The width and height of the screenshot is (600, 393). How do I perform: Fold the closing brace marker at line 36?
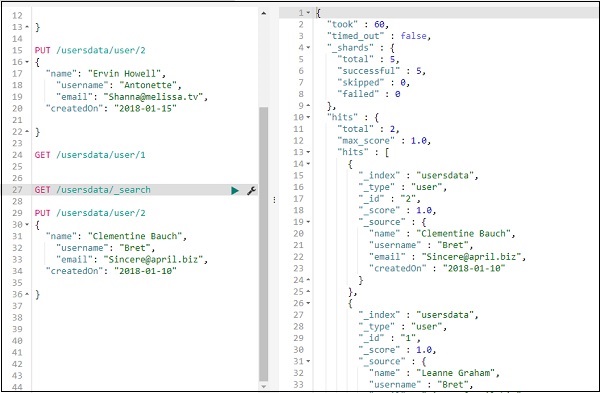[27, 294]
